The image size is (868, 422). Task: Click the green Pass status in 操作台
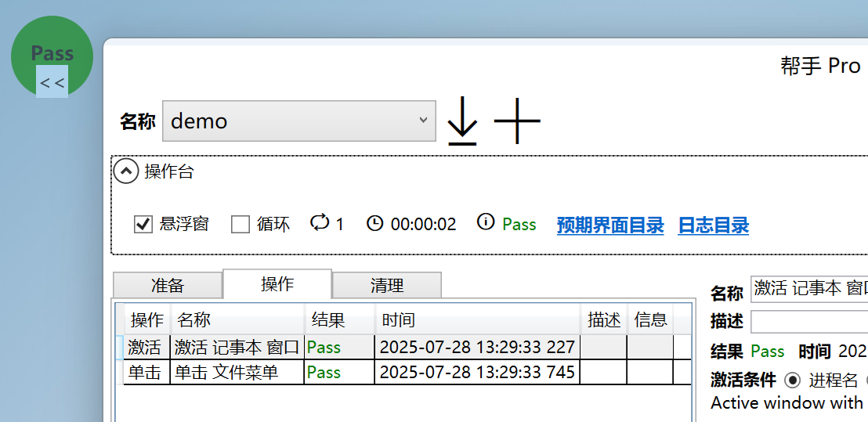point(519,225)
